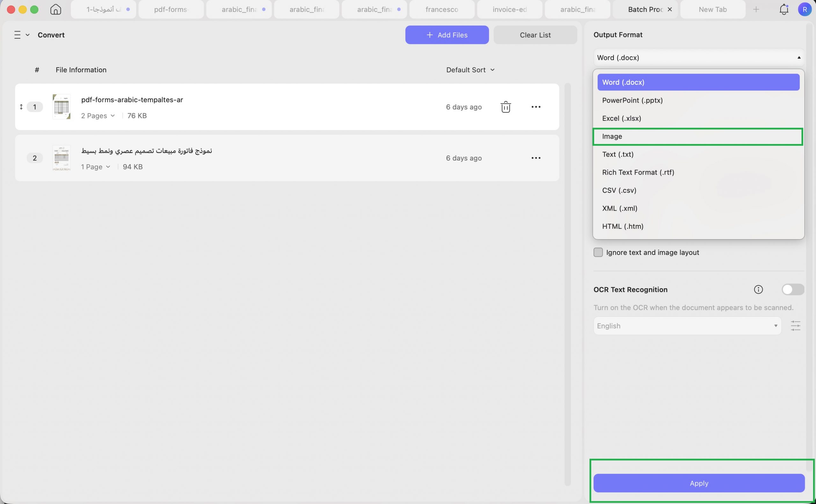This screenshot has height=504, width=816.
Task: Click the reorder handle on file row 1
Action: (x=21, y=107)
